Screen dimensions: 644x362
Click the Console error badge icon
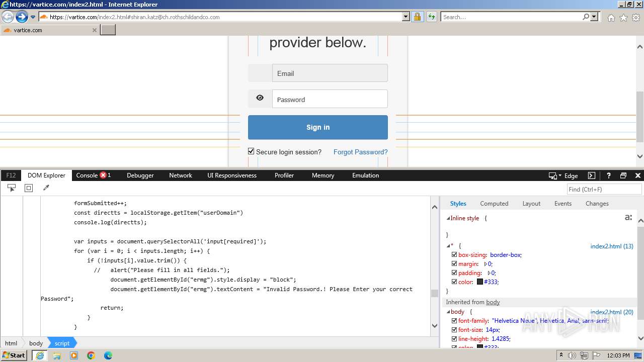click(103, 175)
